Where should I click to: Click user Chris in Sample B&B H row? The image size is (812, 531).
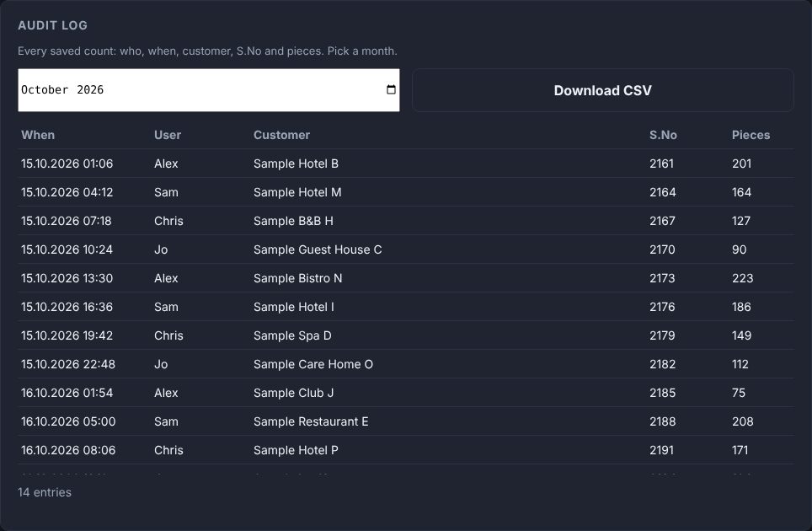pos(168,221)
